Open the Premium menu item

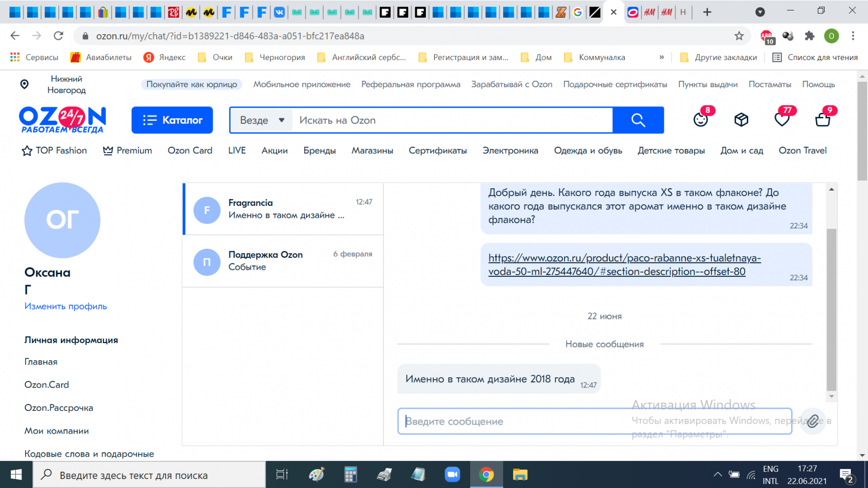[x=127, y=151]
